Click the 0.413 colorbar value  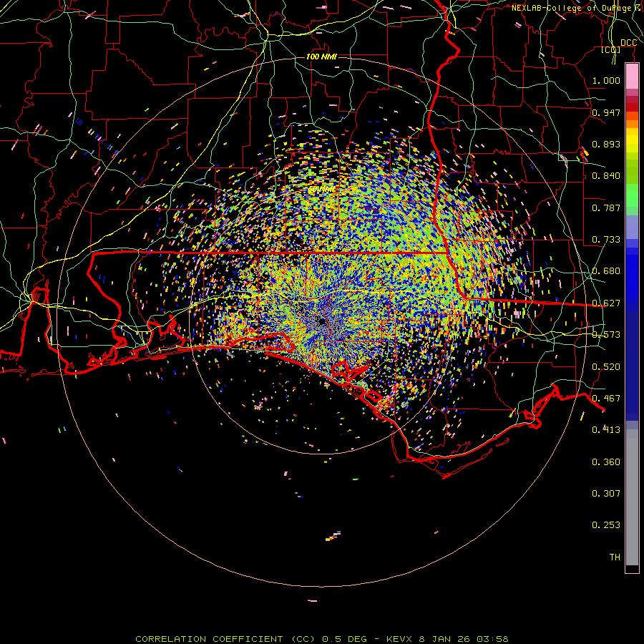[606, 430]
